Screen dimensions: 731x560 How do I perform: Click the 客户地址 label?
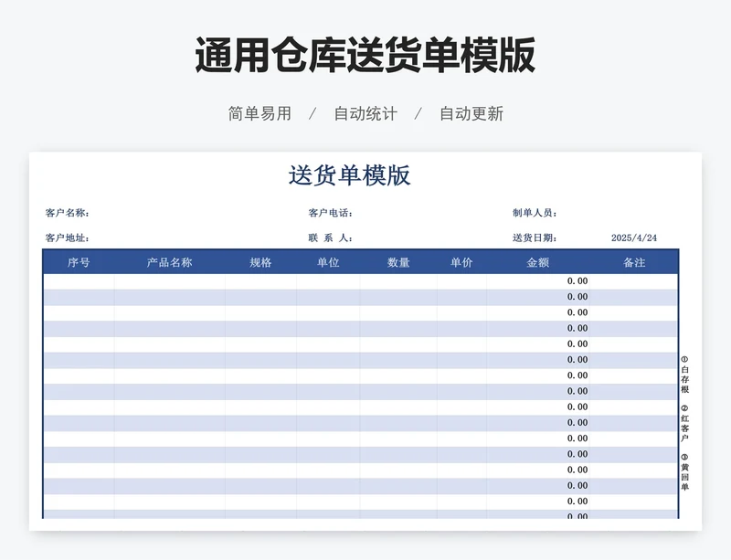pos(67,238)
